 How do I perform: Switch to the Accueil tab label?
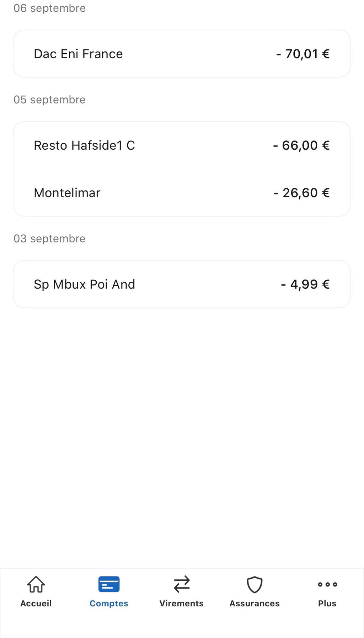tap(36, 603)
